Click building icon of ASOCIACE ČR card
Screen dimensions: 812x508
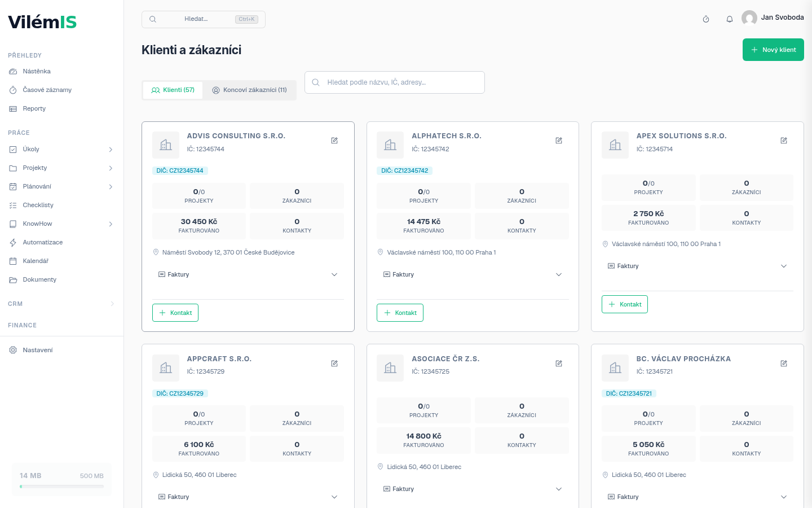[390, 368]
